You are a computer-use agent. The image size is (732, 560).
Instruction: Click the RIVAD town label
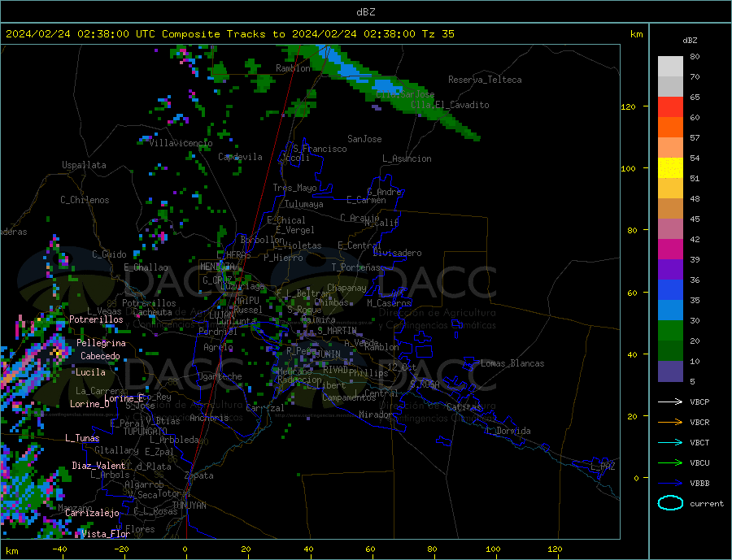(336, 370)
